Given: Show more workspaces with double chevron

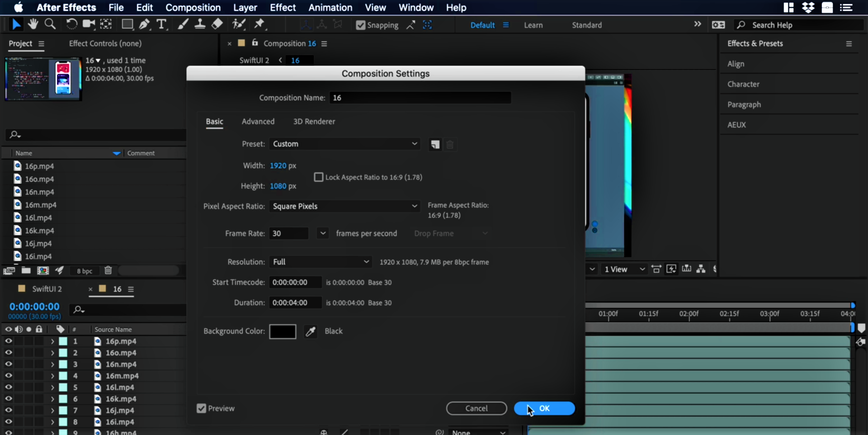Looking at the screenshot, I should click(698, 24).
